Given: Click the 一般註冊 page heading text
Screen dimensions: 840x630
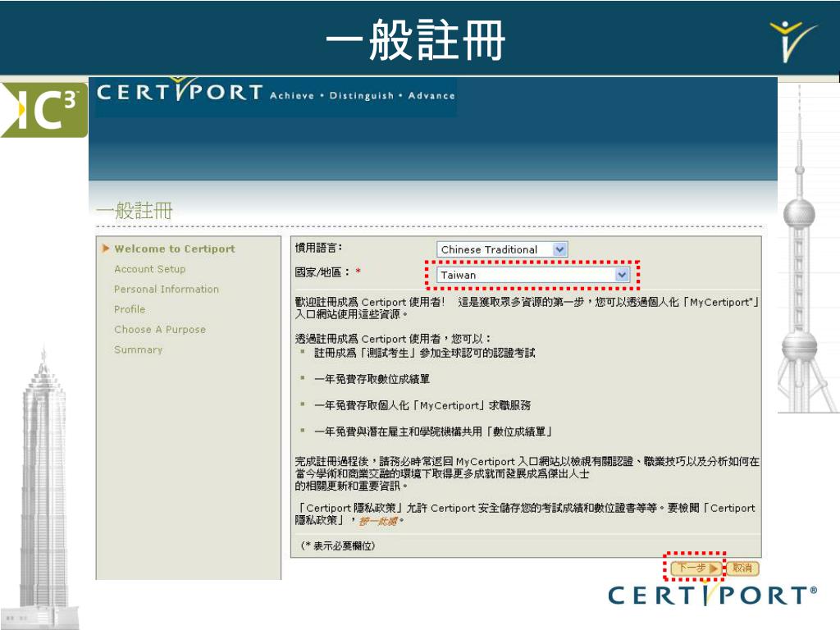Looking at the screenshot, I should pyautogui.click(x=135, y=211).
